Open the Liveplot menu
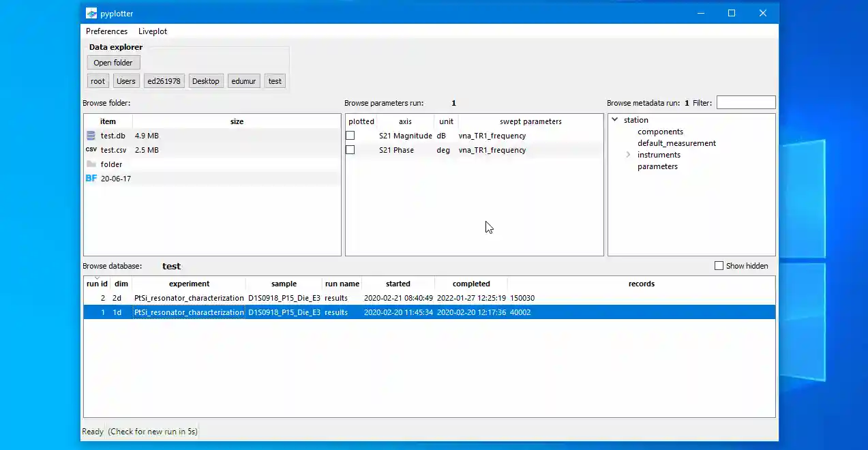This screenshot has height=450, width=868. (x=153, y=31)
